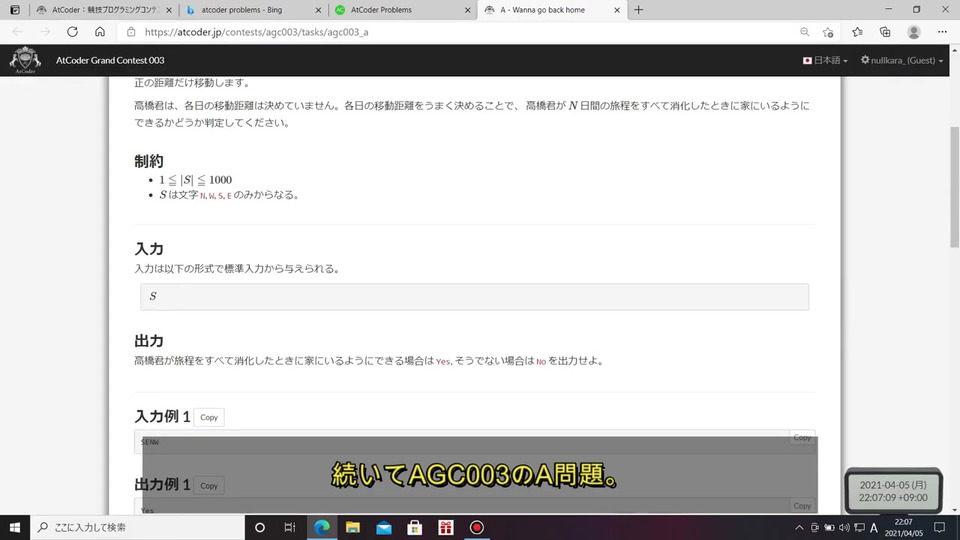Screen dimensions: 960x540
Task: Open File Explorer from taskbar
Action: tap(353, 527)
